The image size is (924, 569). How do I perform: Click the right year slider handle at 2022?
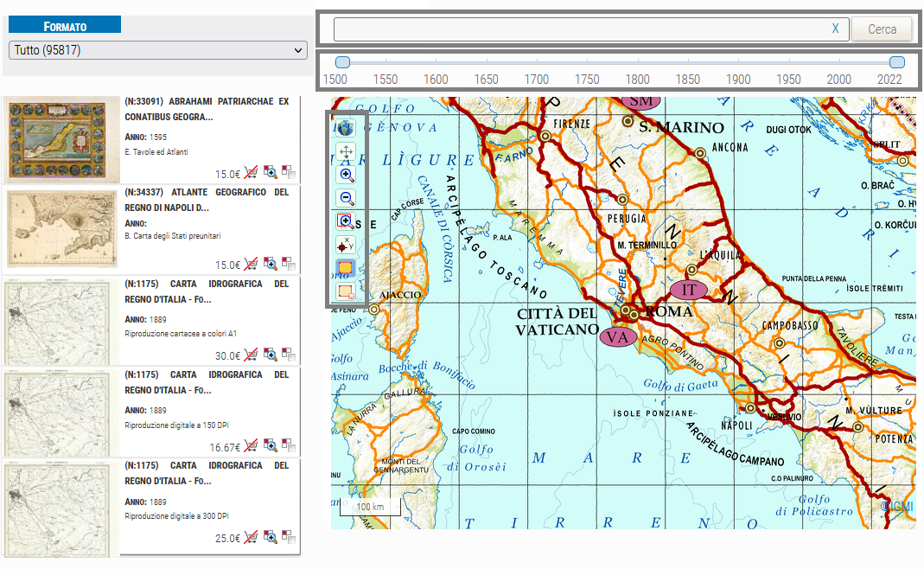click(x=897, y=62)
